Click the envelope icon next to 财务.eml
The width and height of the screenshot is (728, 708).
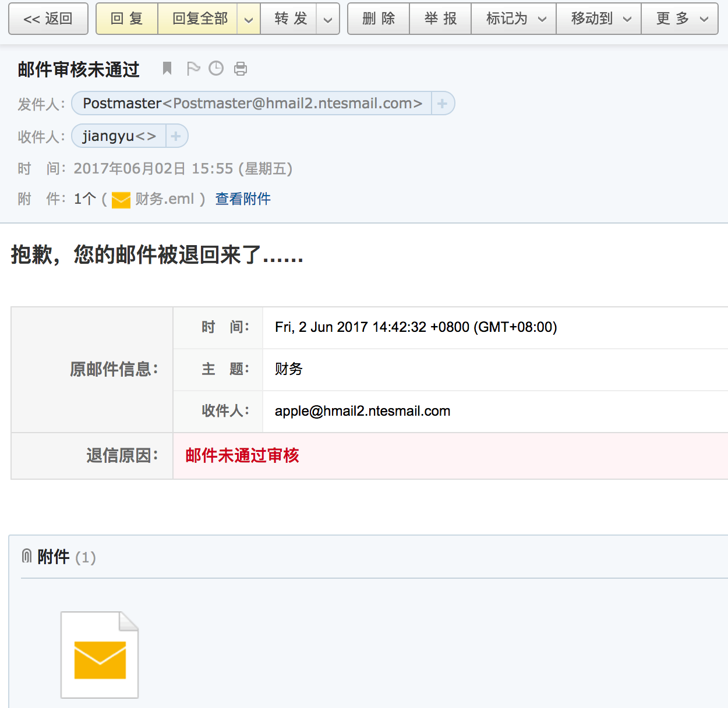[121, 200]
